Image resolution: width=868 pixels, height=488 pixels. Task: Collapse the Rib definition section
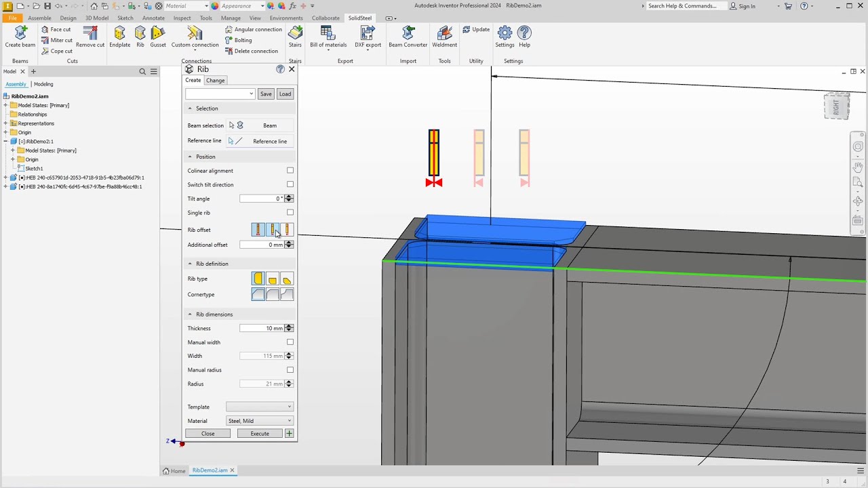190,264
